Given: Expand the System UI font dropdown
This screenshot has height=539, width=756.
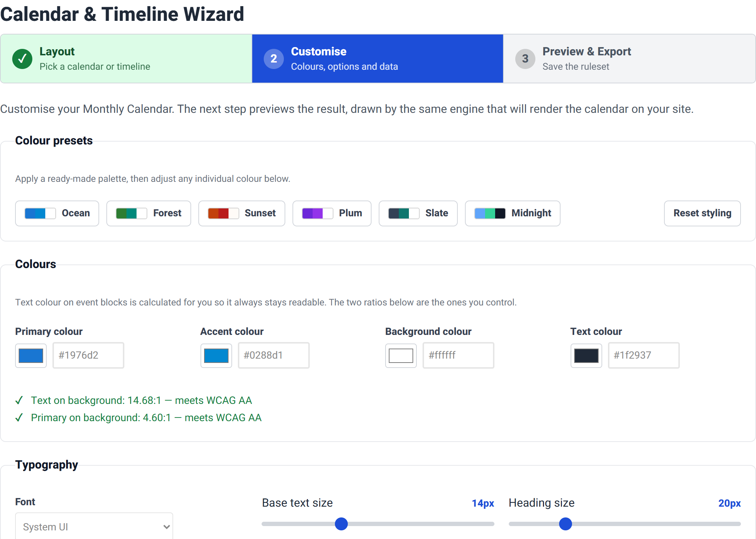Looking at the screenshot, I should pos(94,527).
